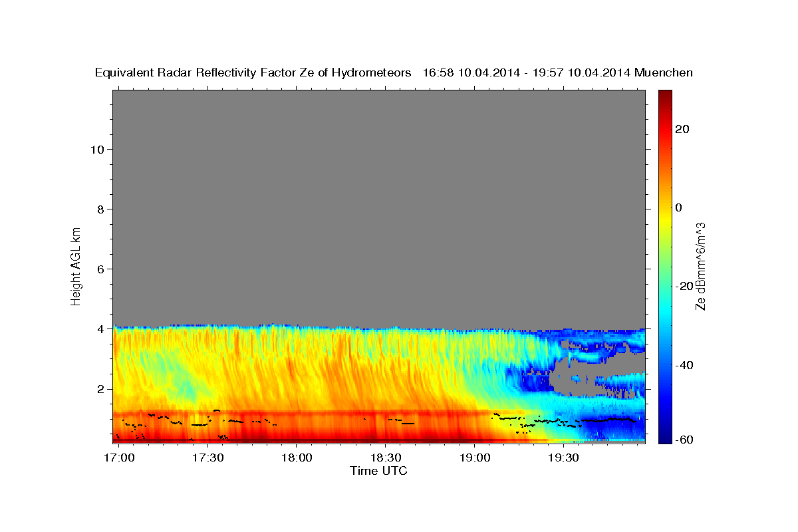The height and width of the screenshot is (532, 798).
Task: Click the colorbar value '0'
Action: [x=679, y=207]
